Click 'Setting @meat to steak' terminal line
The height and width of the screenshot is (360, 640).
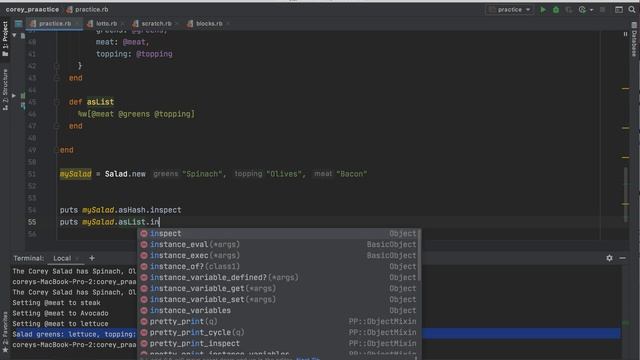tap(56, 303)
